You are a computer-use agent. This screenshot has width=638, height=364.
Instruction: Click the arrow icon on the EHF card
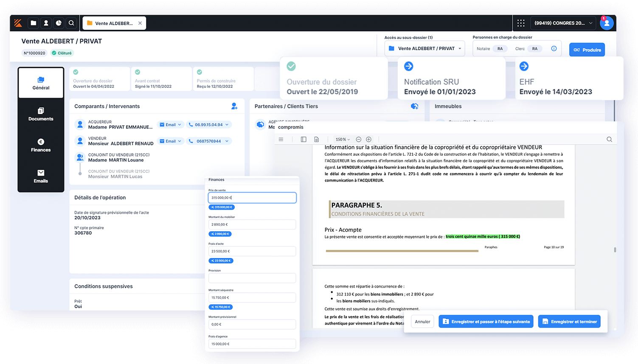pyautogui.click(x=524, y=66)
